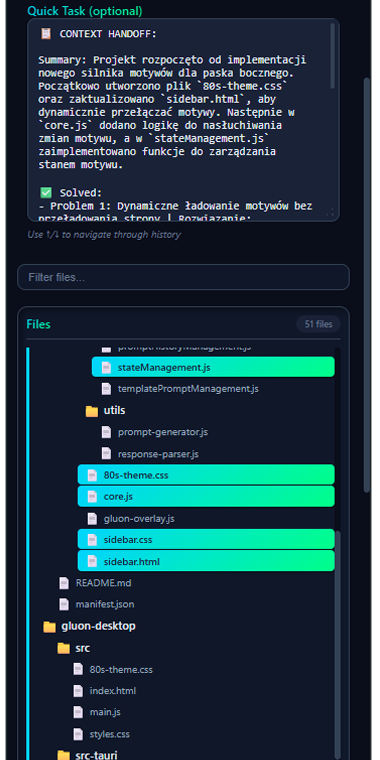This screenshot has width=380, height=760.
Task: Click the stateManagement.js file icon
Action: [x=106, y=367]
